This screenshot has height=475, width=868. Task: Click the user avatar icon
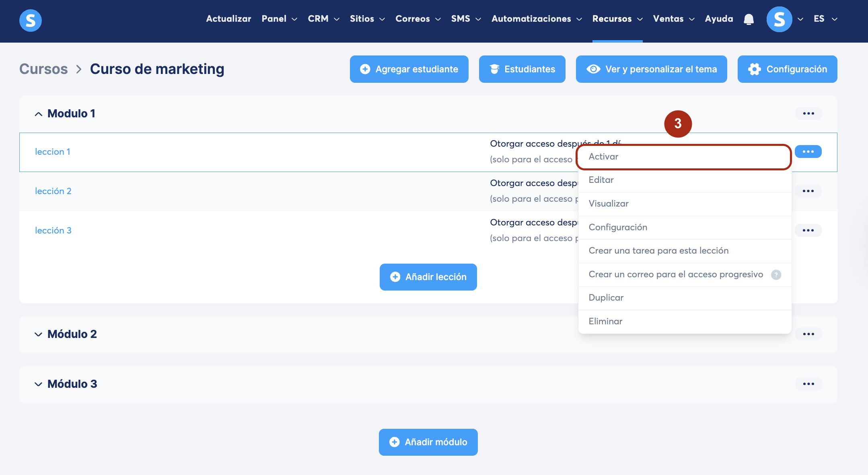[779, 19]
